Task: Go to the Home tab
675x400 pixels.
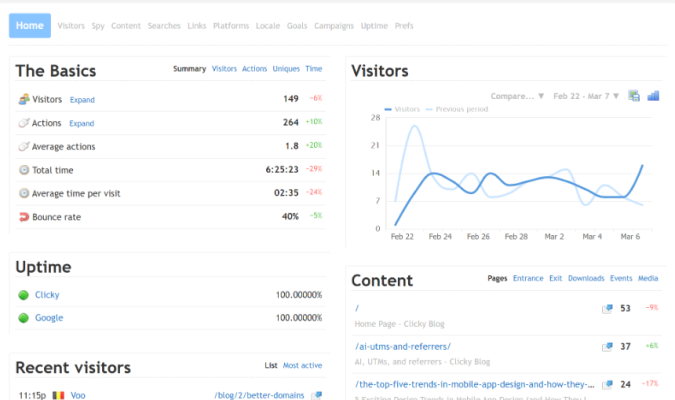Action: point(30,25)
